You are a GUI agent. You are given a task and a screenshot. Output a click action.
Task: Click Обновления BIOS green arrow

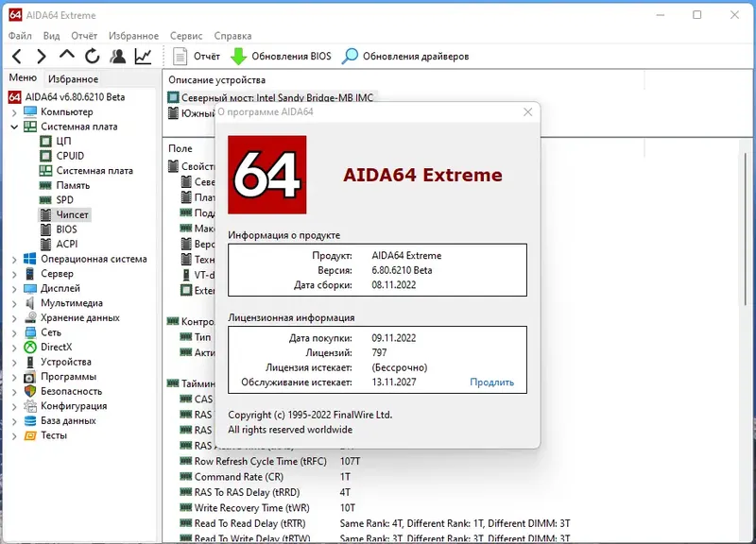coord(238,57)
